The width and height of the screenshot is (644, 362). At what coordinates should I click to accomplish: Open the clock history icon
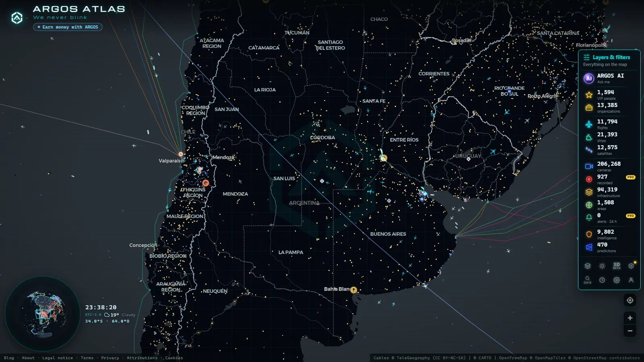(602, 280)
